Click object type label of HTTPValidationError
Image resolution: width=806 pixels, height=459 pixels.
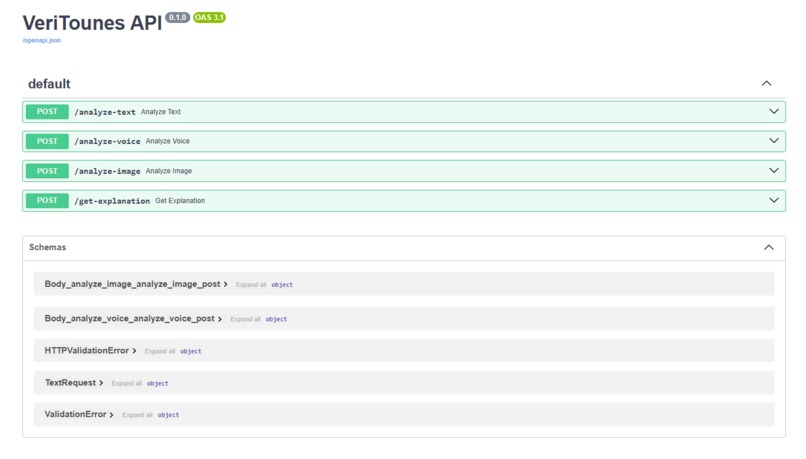[x=191, y=352]
